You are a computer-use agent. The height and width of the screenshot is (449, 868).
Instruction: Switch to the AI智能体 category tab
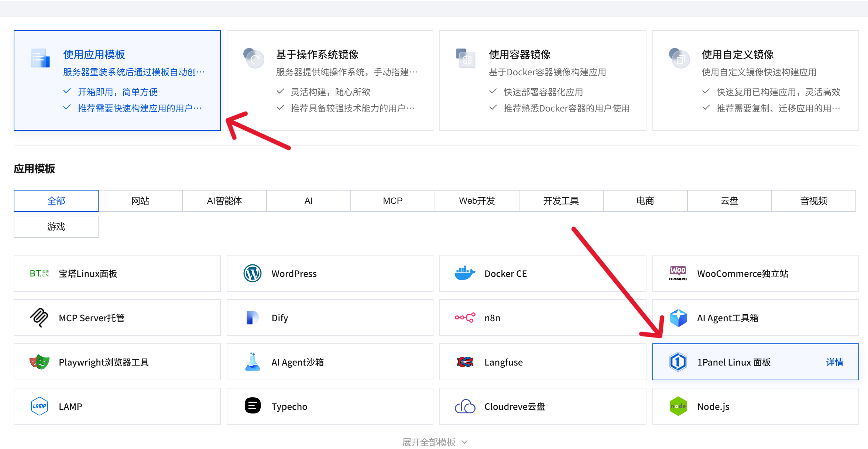click(224, 201)
